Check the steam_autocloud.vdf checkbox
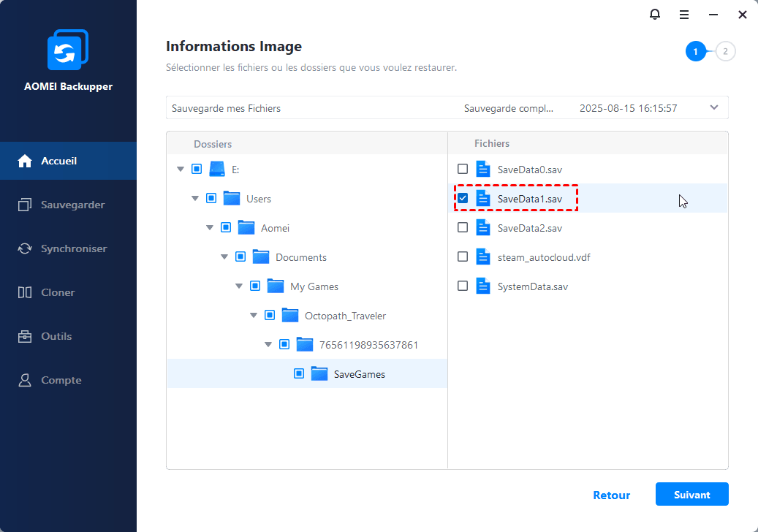This screenshot has height=532, width=758. (x=463, y=256)
